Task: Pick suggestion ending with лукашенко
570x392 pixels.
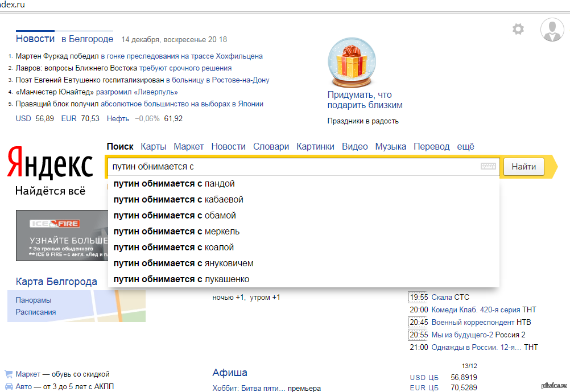Action: [x=181, y=279]
